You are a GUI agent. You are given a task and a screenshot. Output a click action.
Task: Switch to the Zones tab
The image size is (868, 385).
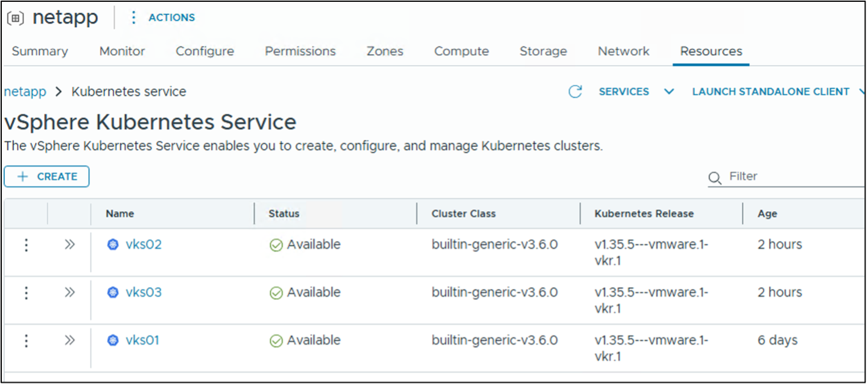pos(385,51)
